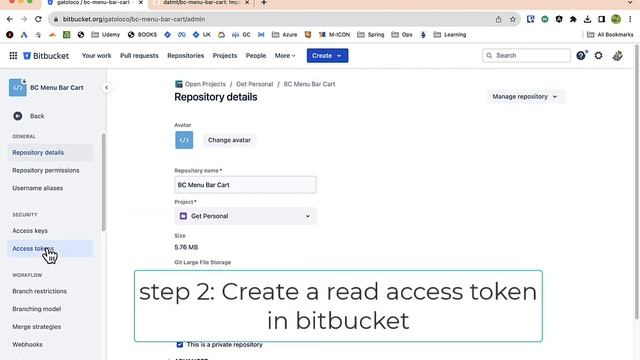Reload the page with the refresh icon

[38, 19]
